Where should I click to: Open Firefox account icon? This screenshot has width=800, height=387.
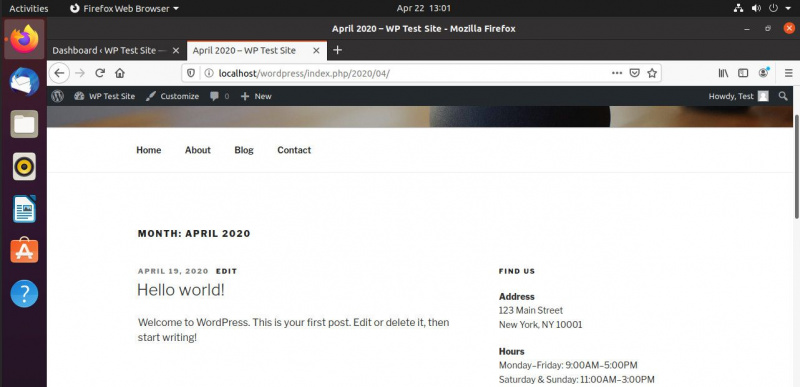(x=763, y=72)
